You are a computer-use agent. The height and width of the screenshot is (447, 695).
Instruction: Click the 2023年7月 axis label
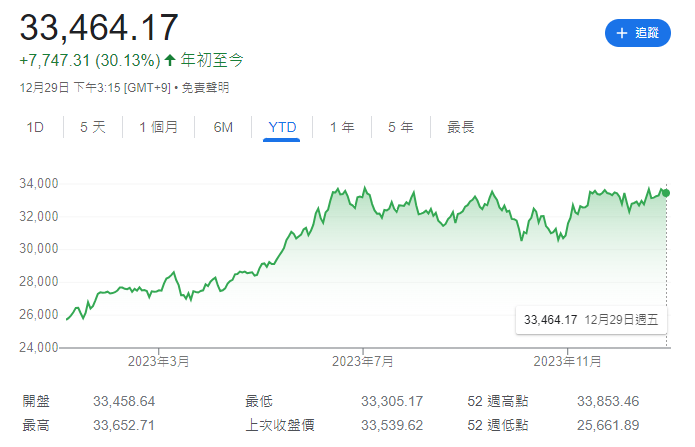pos(362,360)
